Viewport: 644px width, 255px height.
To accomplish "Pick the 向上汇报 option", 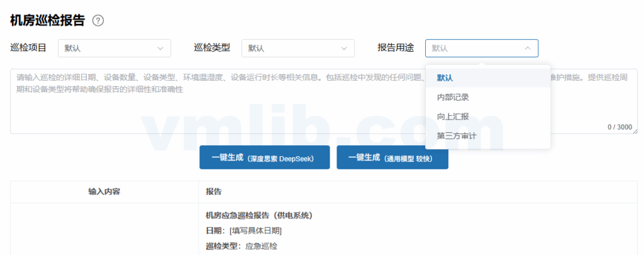I will tap(453, 116).
